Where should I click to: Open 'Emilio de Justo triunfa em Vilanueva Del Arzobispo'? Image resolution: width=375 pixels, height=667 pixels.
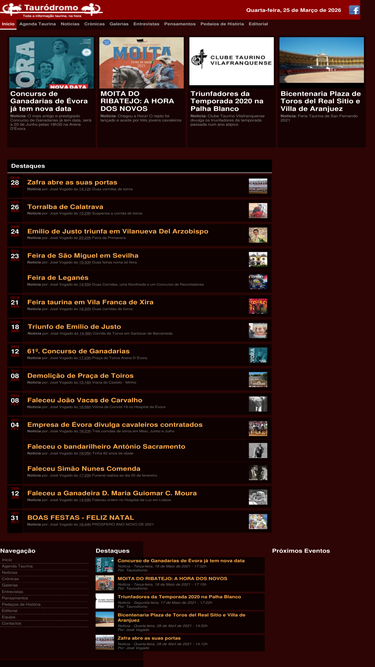pos(118,231)
